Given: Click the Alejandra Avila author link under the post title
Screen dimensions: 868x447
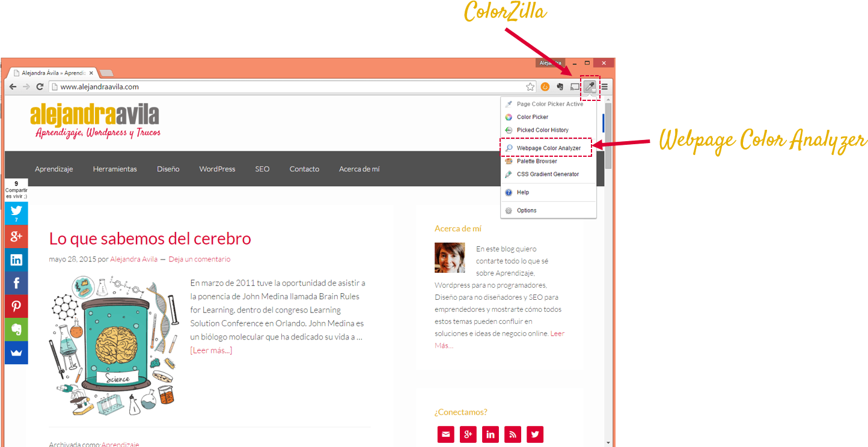Looking at the screenshot, I should click(x=134, y=260).
